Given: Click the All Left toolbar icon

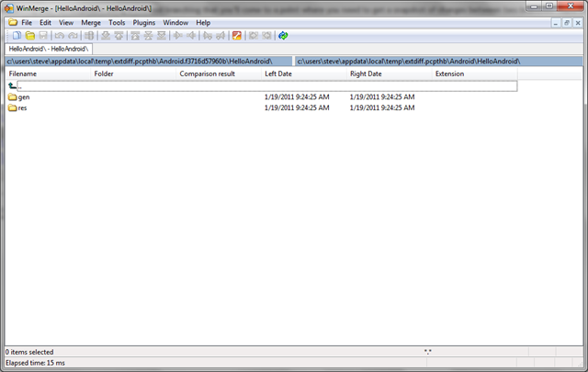Looking at the screenshot, I should pyautogui.click(x=266, y=36).
